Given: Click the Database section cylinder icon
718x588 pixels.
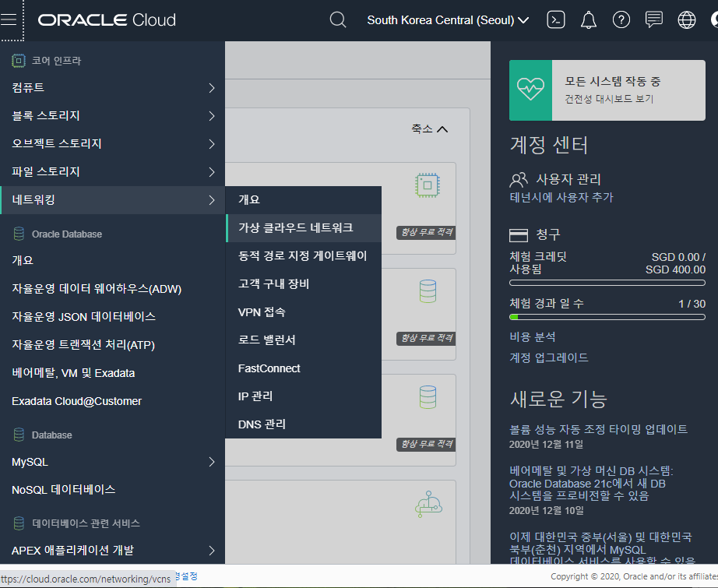Looking at the screenshot, I should (19, 435).
